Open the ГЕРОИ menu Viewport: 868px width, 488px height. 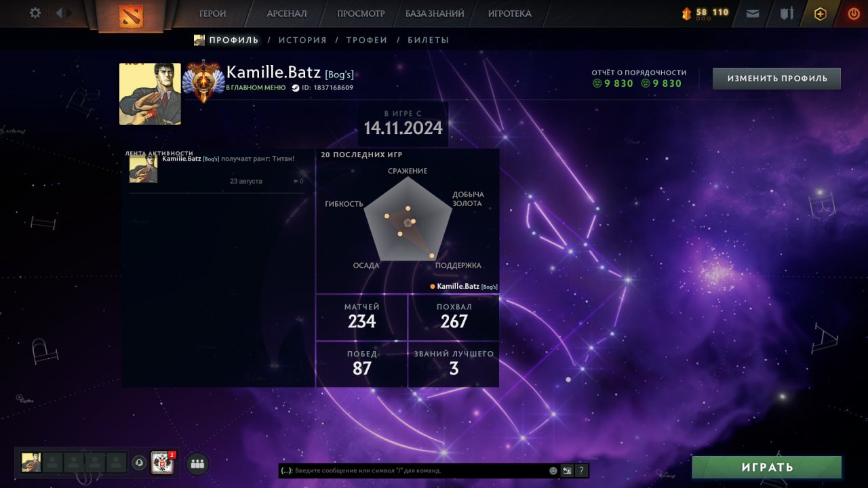[213, 14]
